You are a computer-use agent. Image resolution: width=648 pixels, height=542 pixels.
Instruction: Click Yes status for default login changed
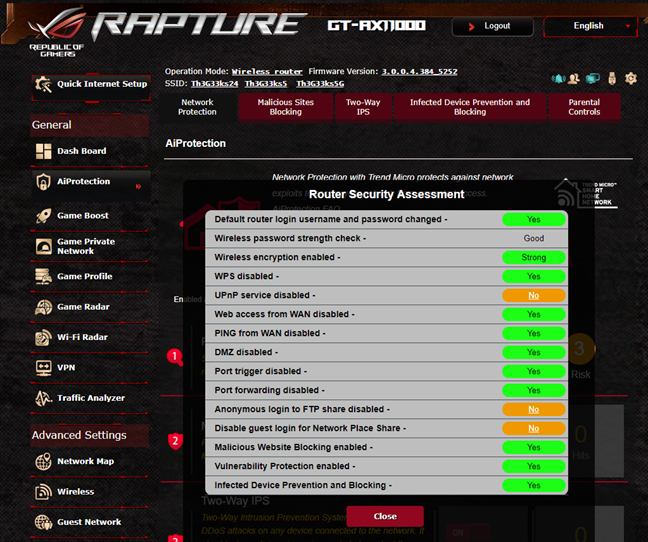pos(534,219)
